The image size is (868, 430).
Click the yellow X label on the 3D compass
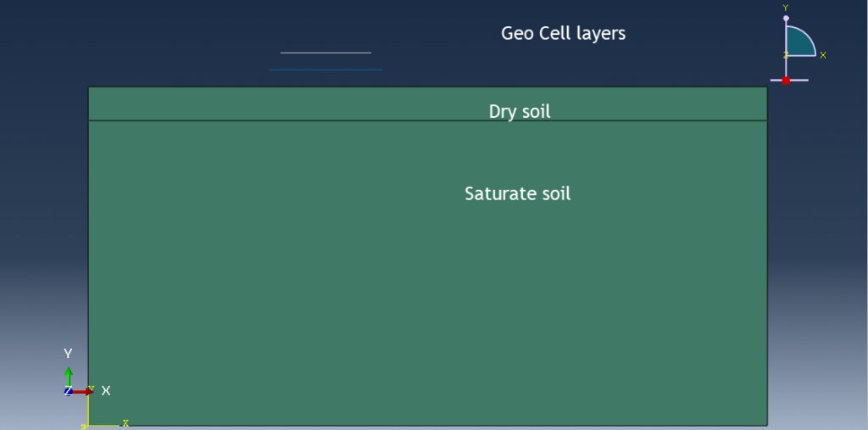pyautogui.click(x=823, y=55)
